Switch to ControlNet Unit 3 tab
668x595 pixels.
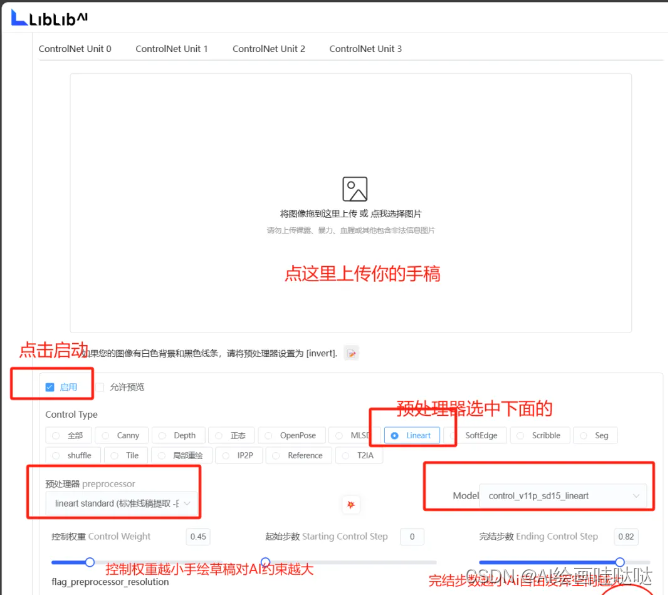366,49
